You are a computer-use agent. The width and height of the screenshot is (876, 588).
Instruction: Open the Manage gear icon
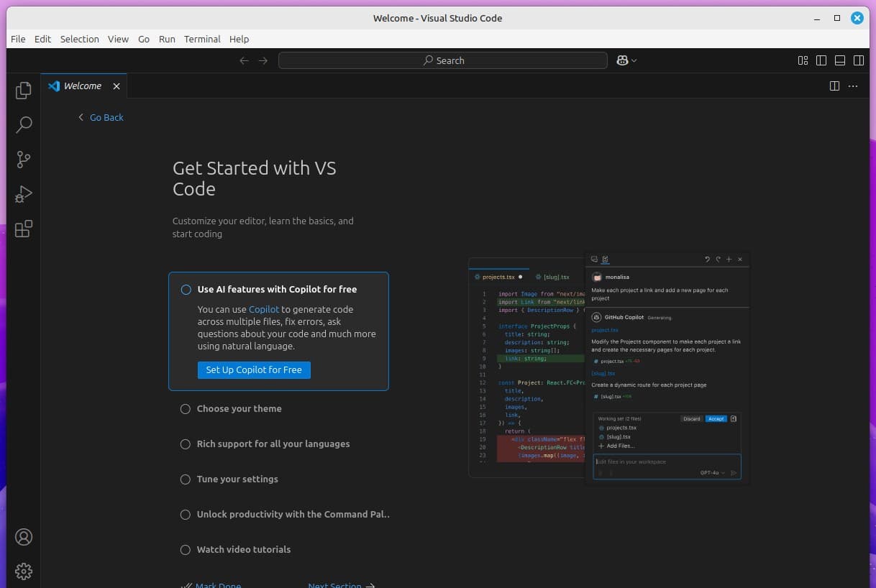[24, 571]
